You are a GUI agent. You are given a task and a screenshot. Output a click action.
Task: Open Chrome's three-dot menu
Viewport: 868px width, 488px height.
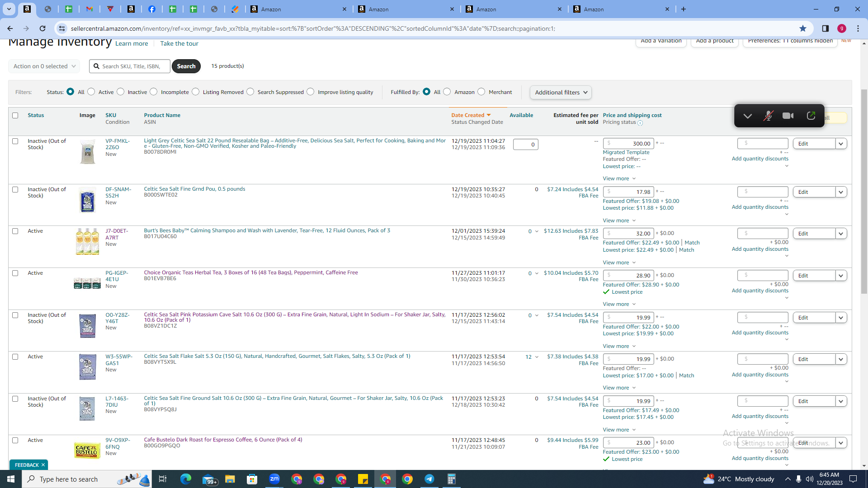858,28
